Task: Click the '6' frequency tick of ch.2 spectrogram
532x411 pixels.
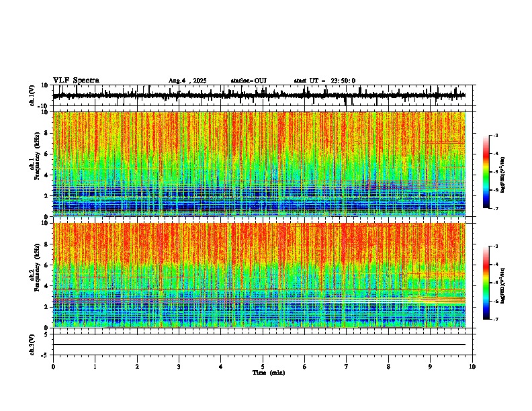Action: tap(48, 265)
